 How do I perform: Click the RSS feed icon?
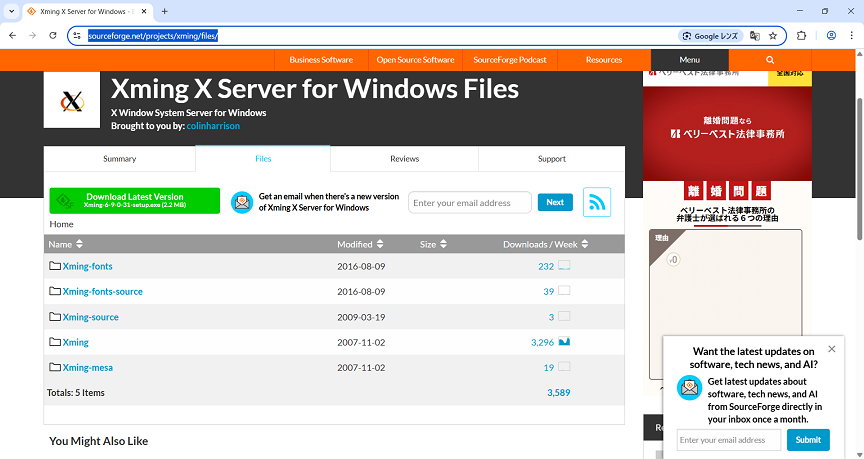pos(597,202)
